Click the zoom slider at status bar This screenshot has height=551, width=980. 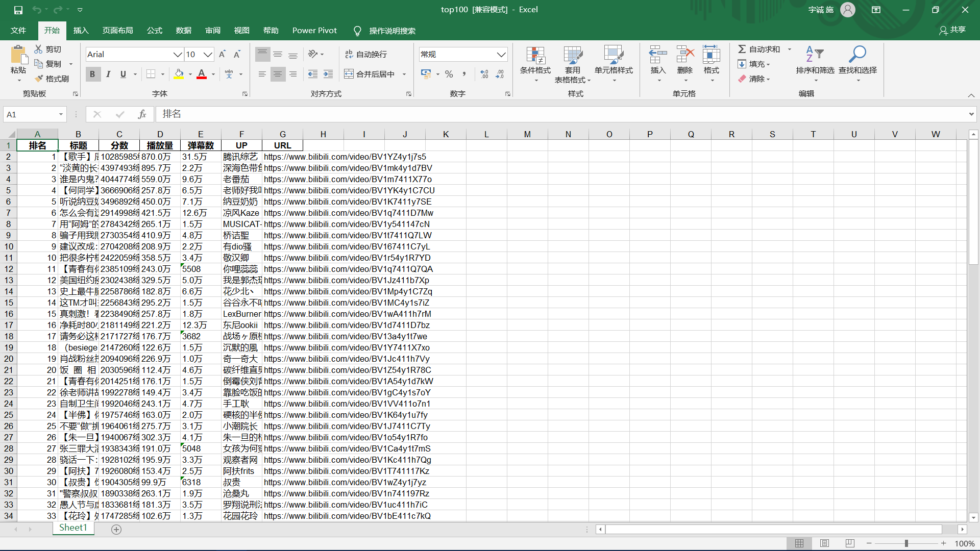pos(906,543)
